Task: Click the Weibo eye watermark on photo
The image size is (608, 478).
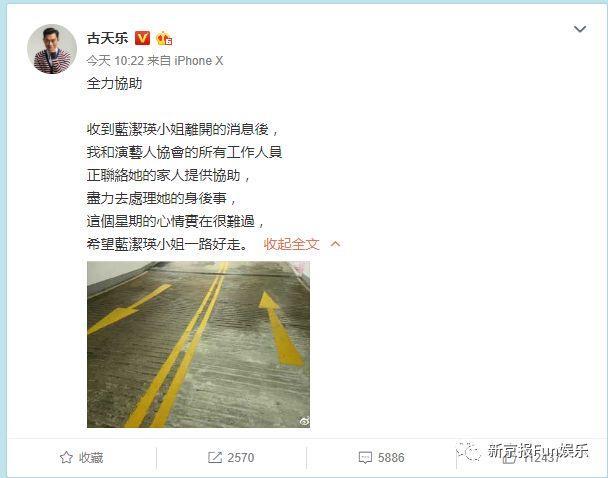Action: click(x=304, y=421)
